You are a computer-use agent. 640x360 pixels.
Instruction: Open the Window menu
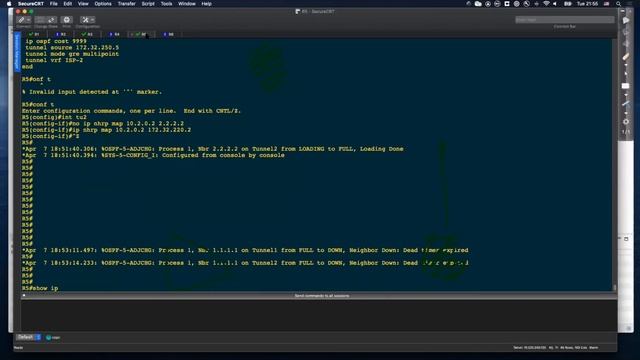click(187, 4)
